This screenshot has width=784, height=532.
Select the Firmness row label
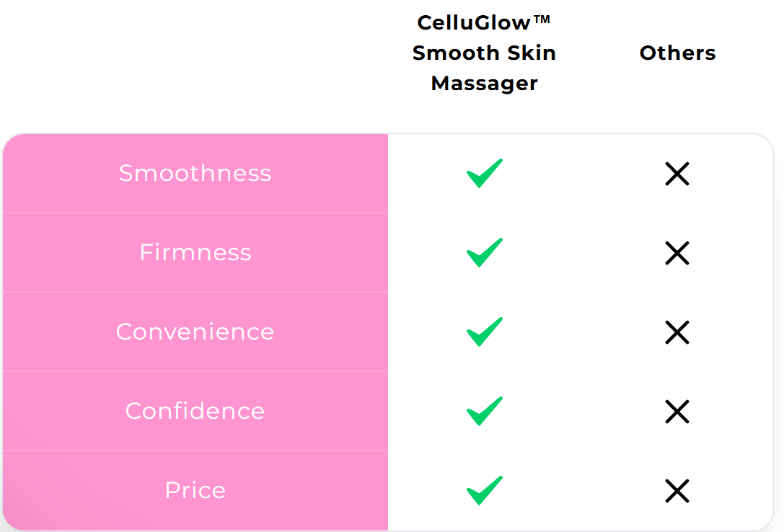click(x=195, y=252)
